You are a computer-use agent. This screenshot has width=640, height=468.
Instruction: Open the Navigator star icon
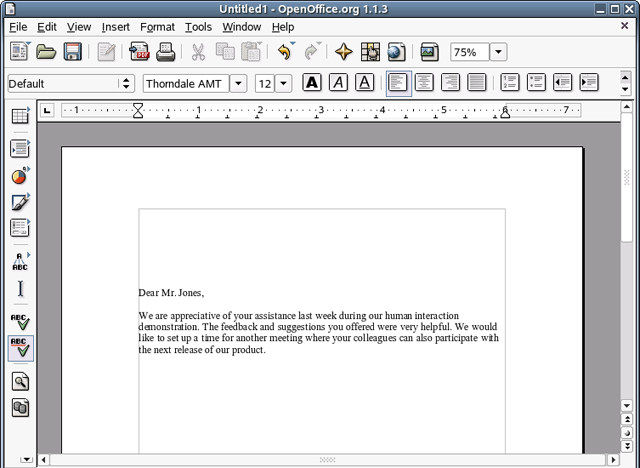click(x=344, y=52)
